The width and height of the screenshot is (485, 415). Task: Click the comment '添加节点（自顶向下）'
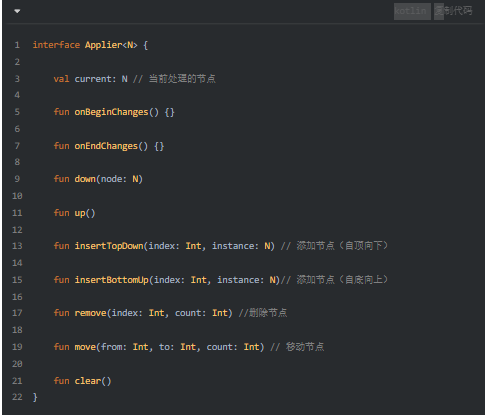point(342,246)
